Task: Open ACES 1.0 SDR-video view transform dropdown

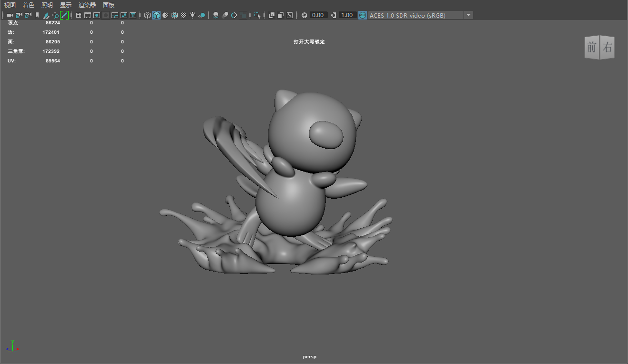Action: coord(420,15)
